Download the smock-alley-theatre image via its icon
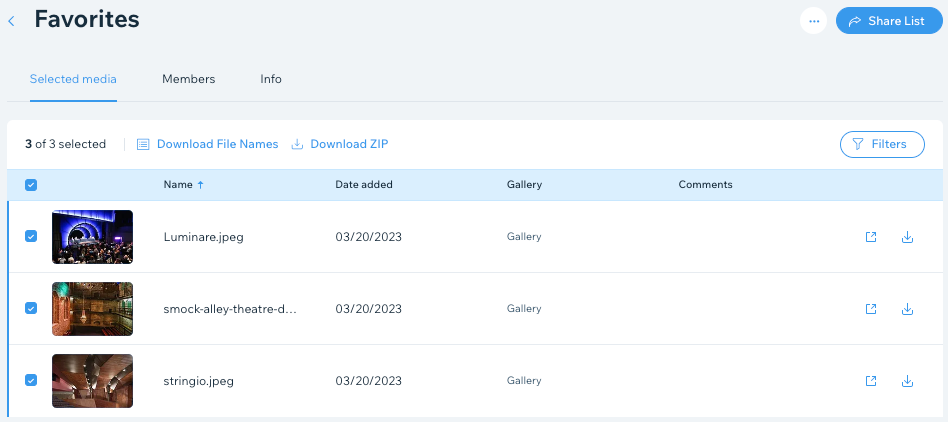Image resolution: width=948 pixels, height=422 pixels. (x=907, y=309)
